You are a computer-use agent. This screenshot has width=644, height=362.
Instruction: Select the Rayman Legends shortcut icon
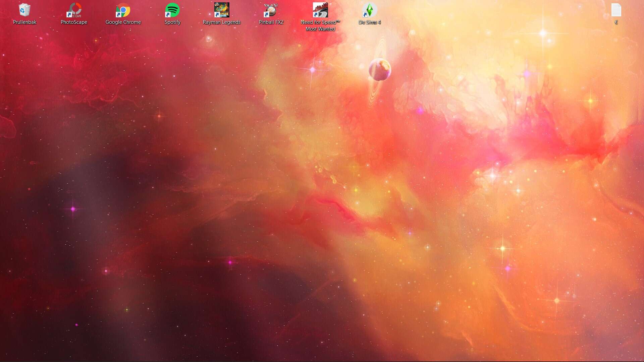[222, 10]
